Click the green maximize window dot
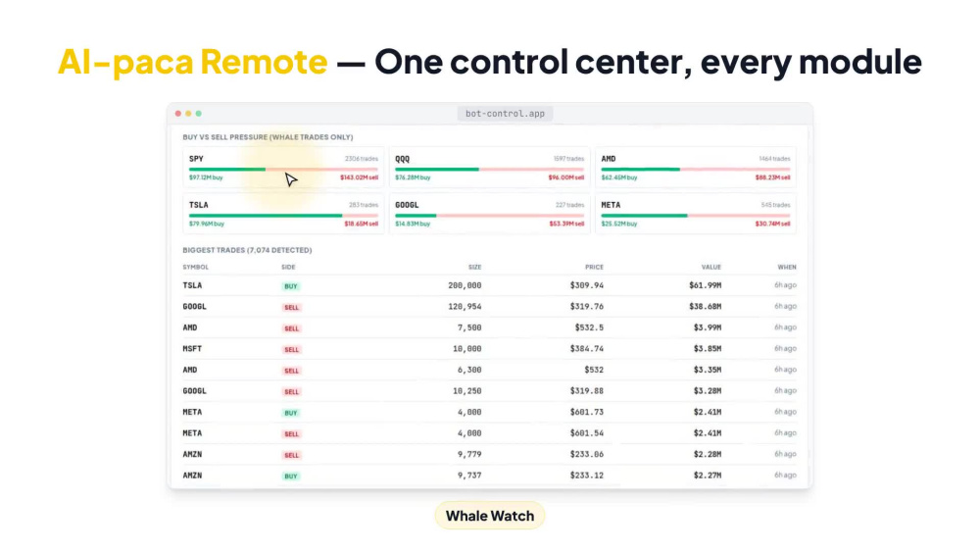 click(199, 114)
